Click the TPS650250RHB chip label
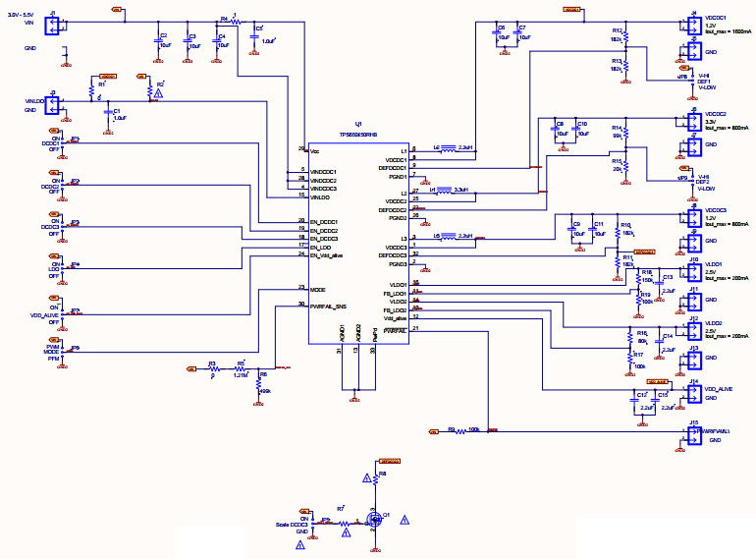 (x=358, y=135)
